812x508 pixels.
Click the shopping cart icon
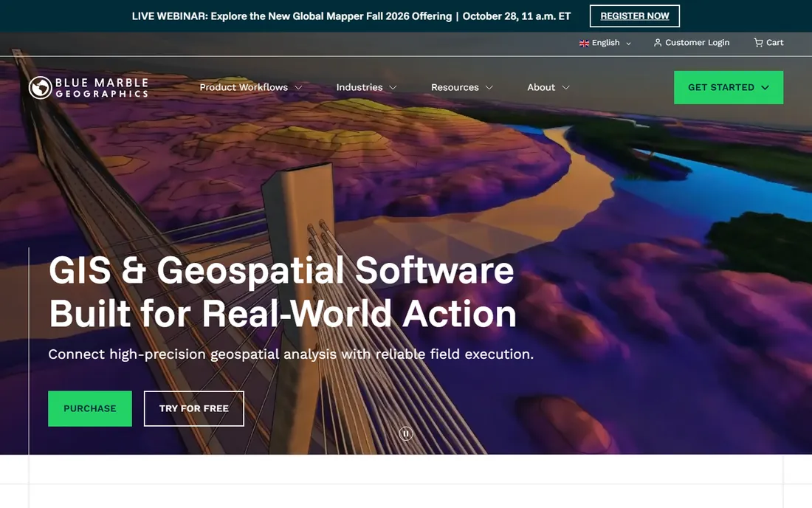pos(758,43)
